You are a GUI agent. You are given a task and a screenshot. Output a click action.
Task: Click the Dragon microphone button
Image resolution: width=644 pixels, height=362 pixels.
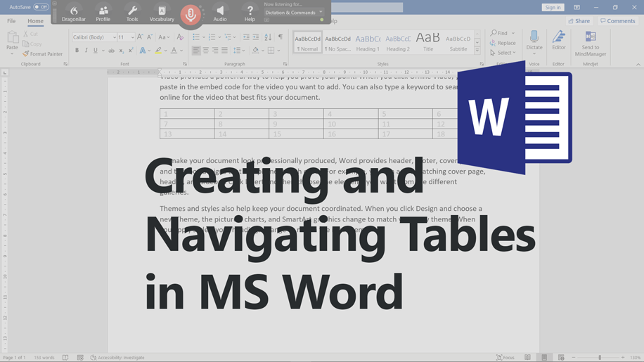(x=191, y=14)
